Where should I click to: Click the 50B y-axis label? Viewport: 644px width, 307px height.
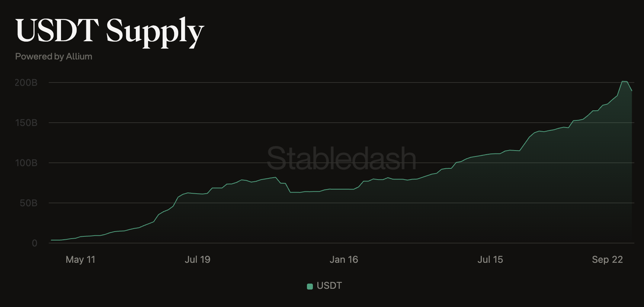[x=28, y=203]
